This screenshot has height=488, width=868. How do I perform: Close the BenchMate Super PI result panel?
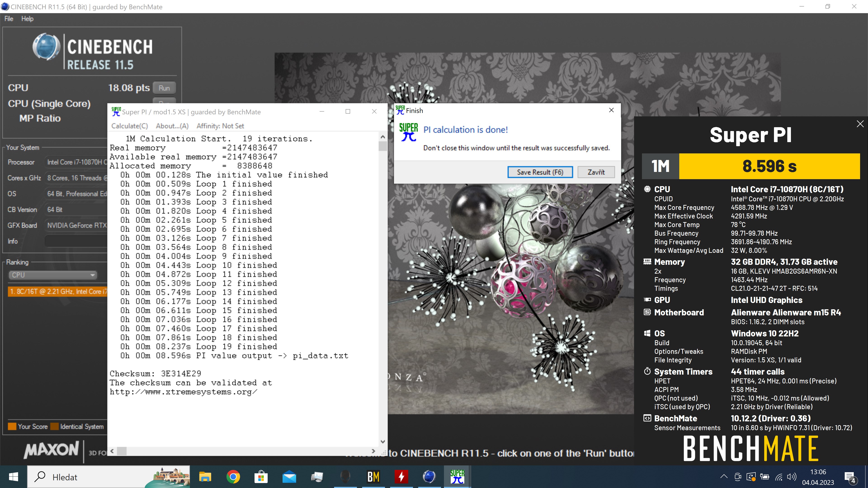point(860,124)
